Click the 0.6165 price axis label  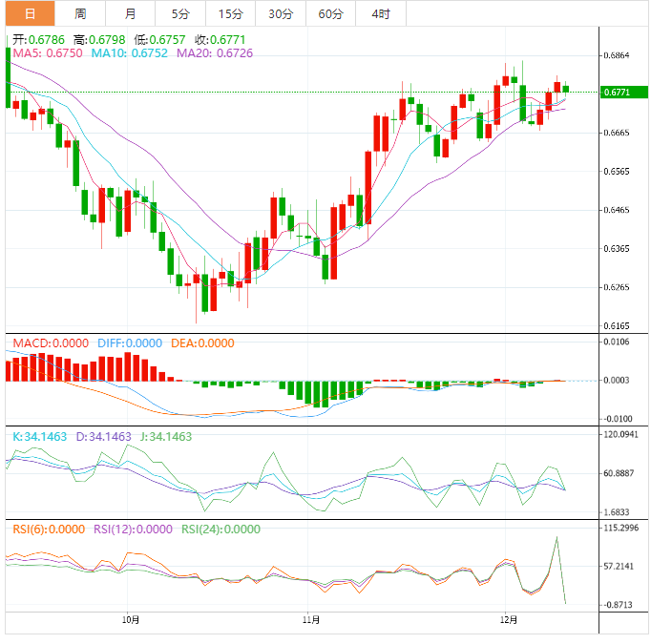(617, 325)
